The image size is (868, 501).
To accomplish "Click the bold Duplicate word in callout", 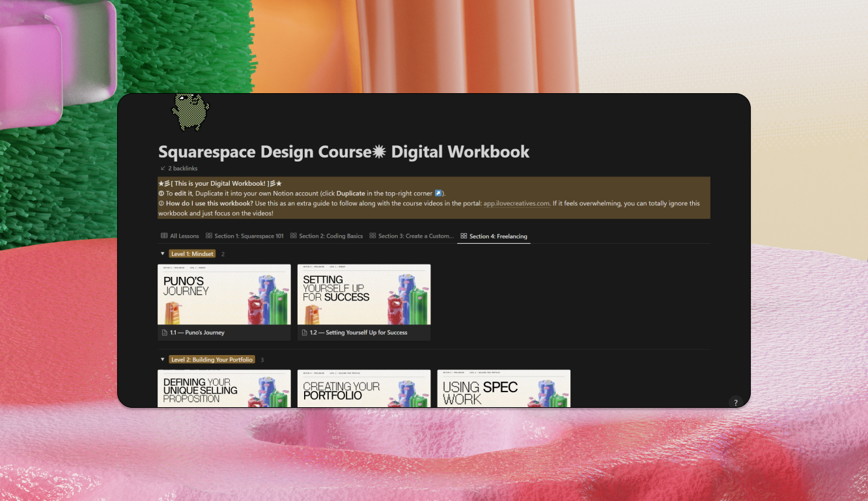I will pyautogui.click(x=350, y=193).
